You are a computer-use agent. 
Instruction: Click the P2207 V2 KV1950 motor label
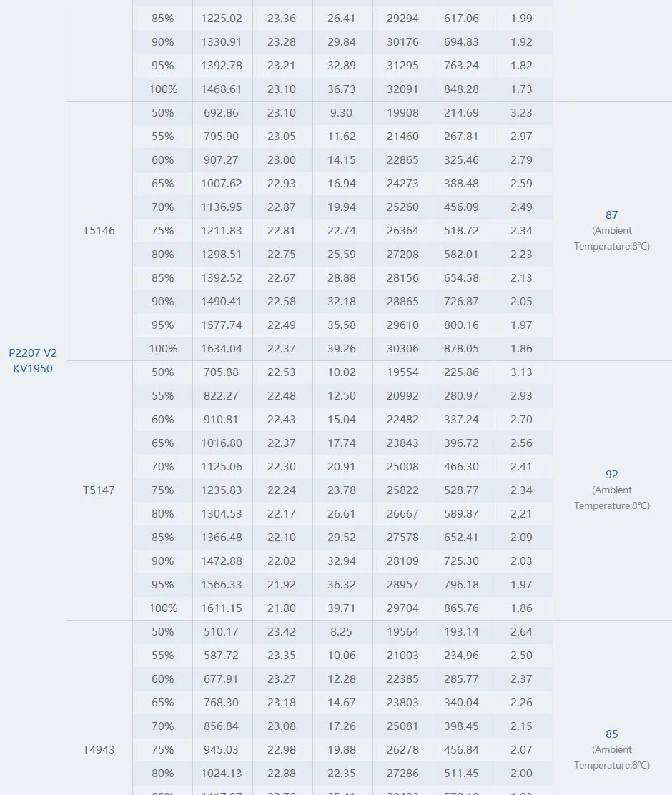tap(33, 360)
